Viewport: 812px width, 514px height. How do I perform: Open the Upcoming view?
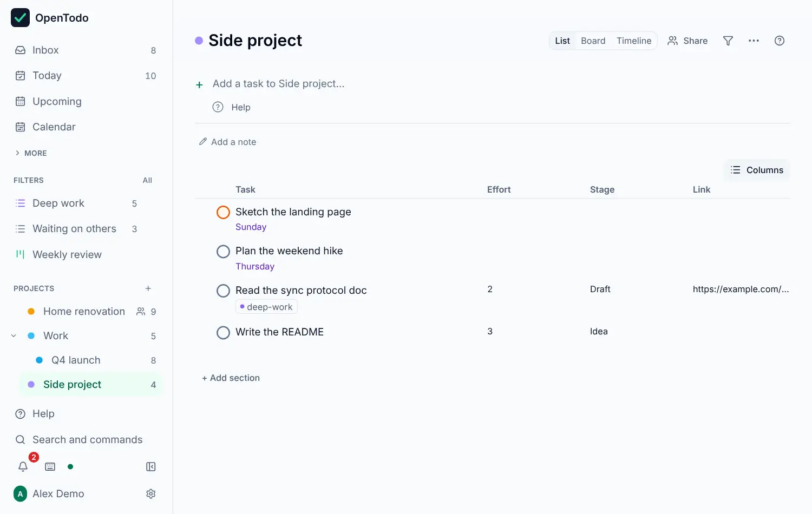click(87, 101)
